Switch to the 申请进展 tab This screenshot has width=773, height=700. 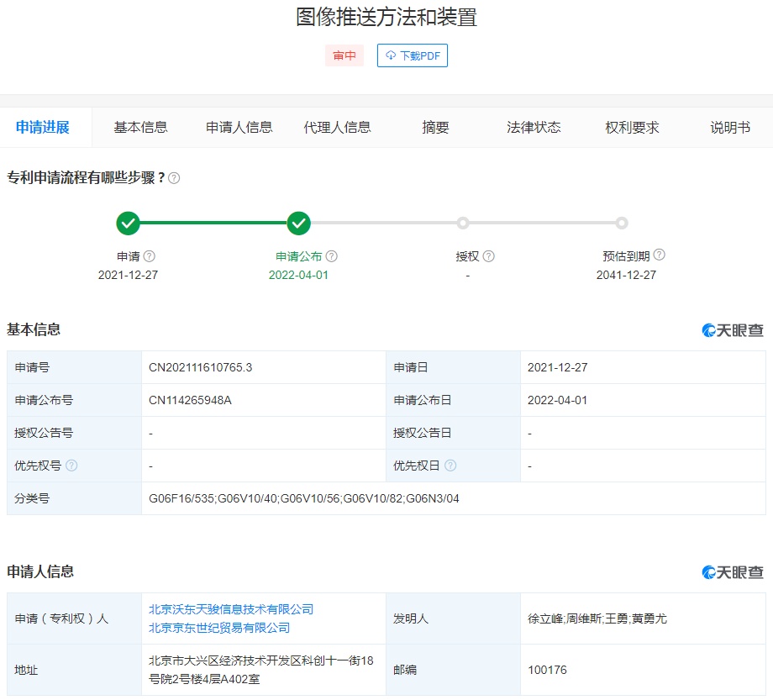pos(42,127)
